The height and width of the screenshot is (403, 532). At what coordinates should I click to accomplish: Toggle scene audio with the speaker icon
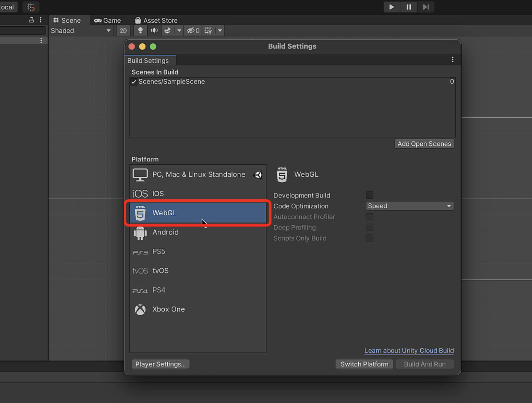tap(154, 31)
